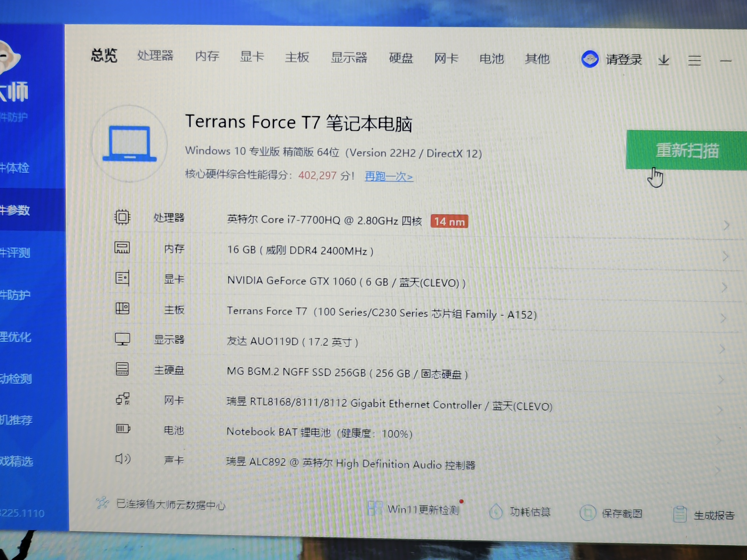The image size is (747, 560).
Task: Click the 再跑一次 link
Action: pyautogui.click(x=389, y=176)
